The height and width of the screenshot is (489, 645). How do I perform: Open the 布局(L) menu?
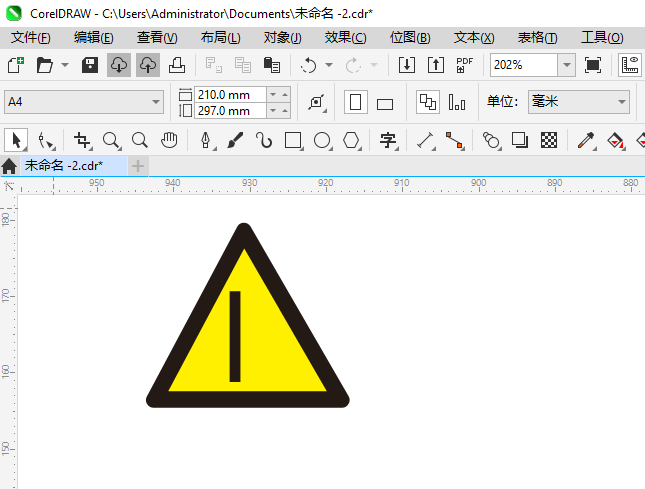tap(220, 38)
